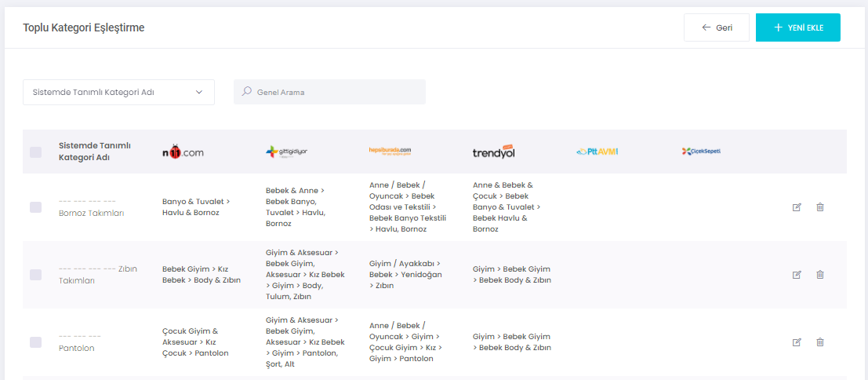868x380 pixels.
Task: Click the n11.com logo column header
Action: click(x=183, y=152)
